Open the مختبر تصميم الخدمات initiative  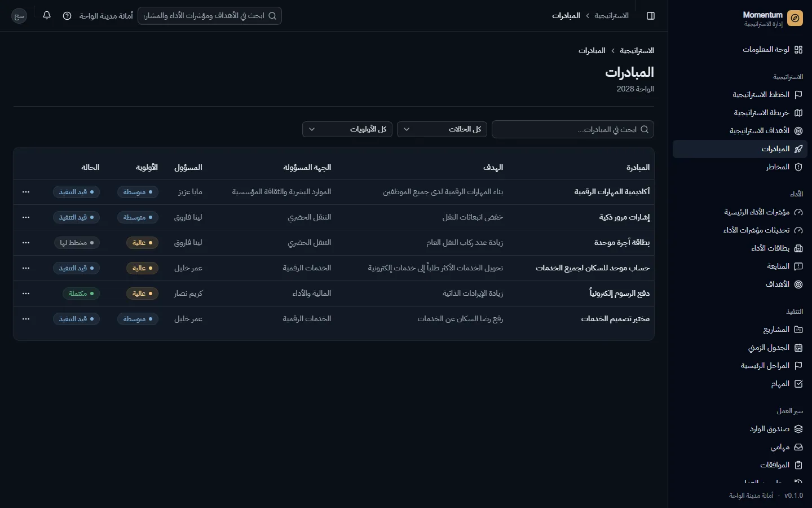615,319
